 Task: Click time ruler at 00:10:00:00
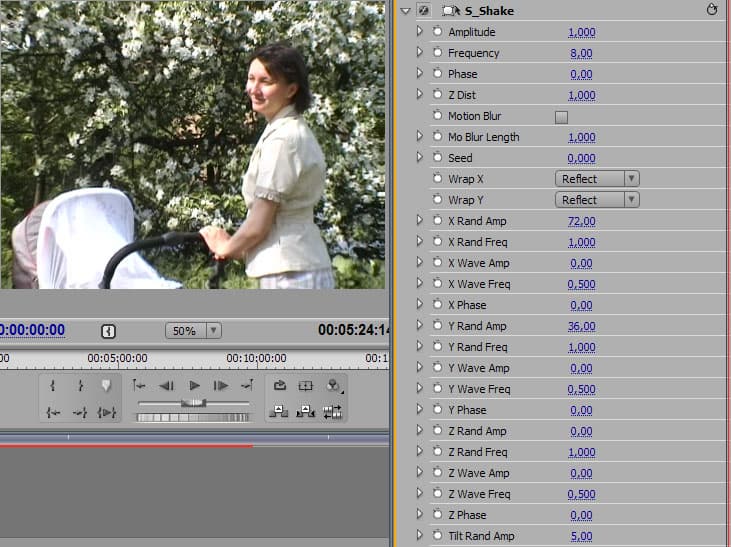click(256, 358)
